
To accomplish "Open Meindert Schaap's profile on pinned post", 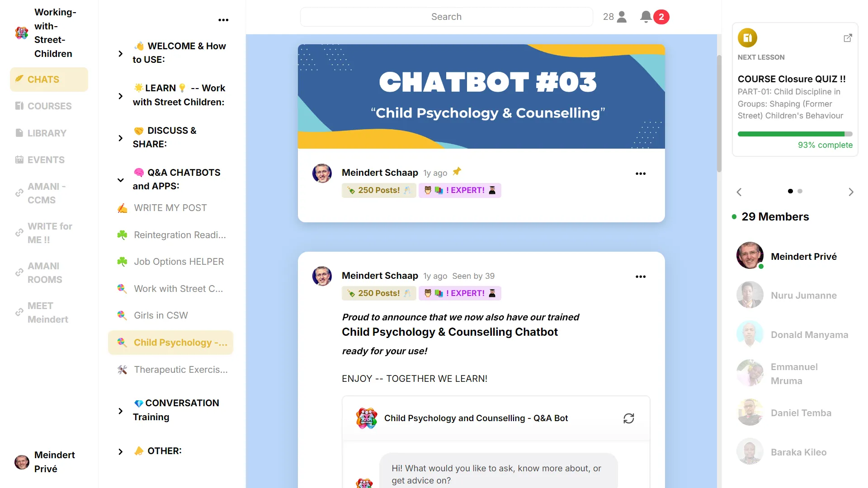I will click(379, 173).
